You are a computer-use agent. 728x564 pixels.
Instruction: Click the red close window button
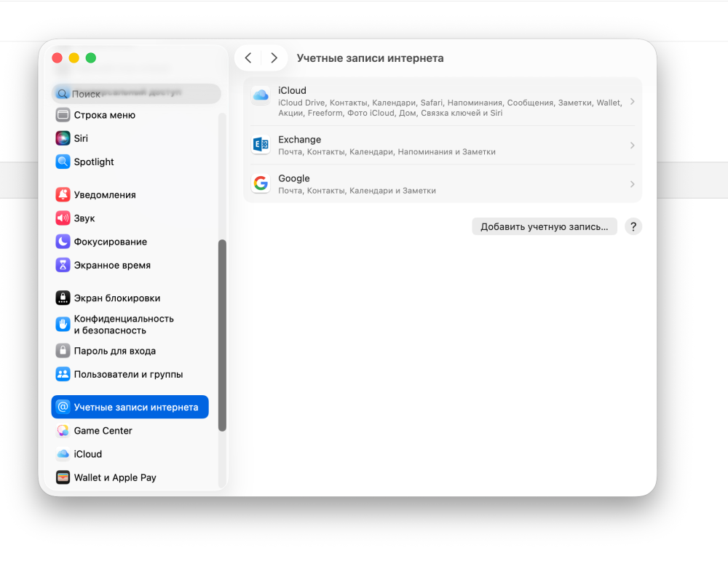tap(57, 57)
